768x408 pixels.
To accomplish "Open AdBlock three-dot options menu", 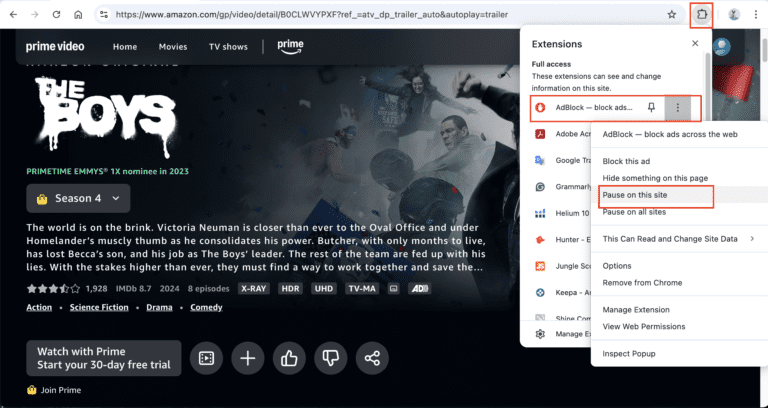I will [x=678, y=107].
